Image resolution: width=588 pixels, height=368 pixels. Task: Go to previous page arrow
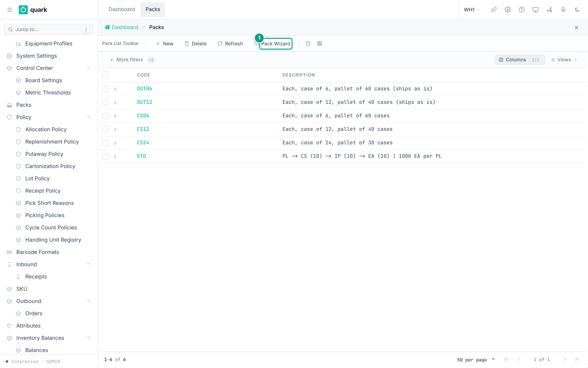[519, 359]
